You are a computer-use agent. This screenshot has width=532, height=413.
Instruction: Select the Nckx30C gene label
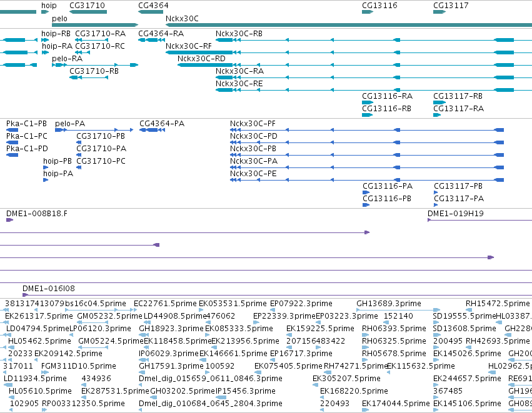pos(182,19)
